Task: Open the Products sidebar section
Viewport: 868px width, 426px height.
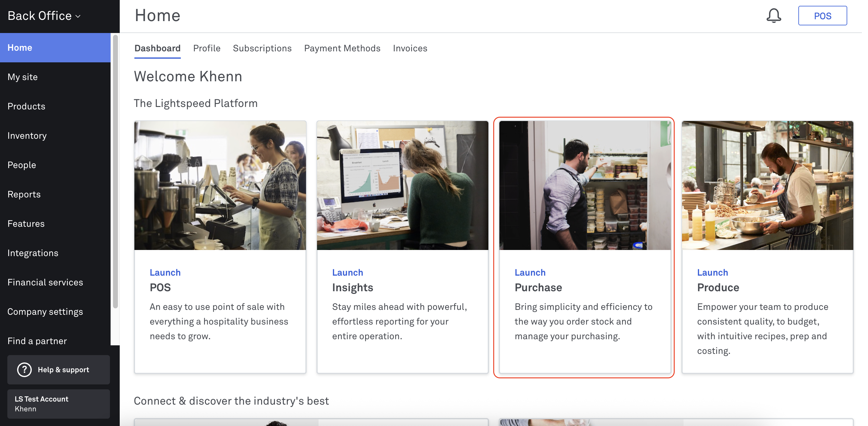Action: pyautogui.click(x=55, y=106)
